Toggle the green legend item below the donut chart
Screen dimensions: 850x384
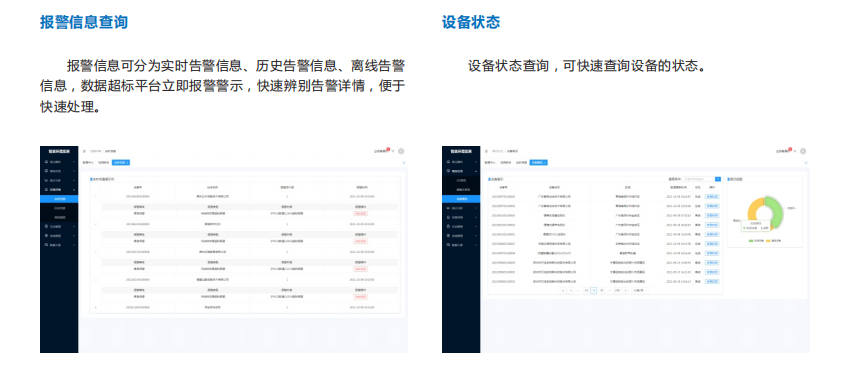coord(756,241)
